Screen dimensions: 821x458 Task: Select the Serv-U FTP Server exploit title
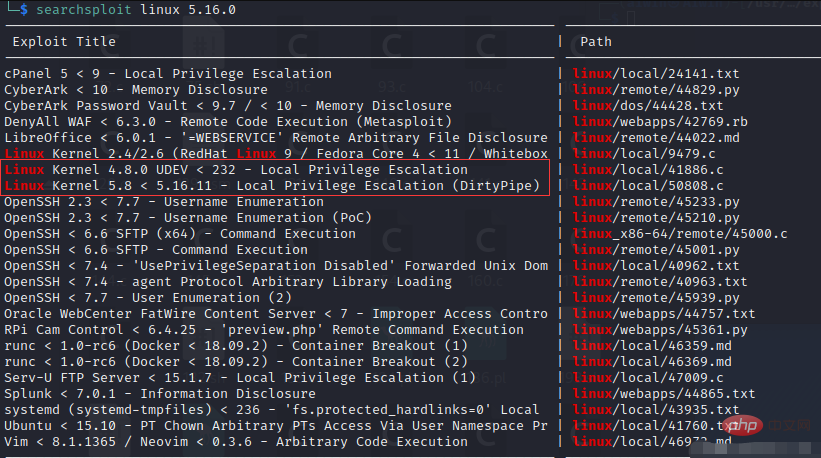pos(240,377)
